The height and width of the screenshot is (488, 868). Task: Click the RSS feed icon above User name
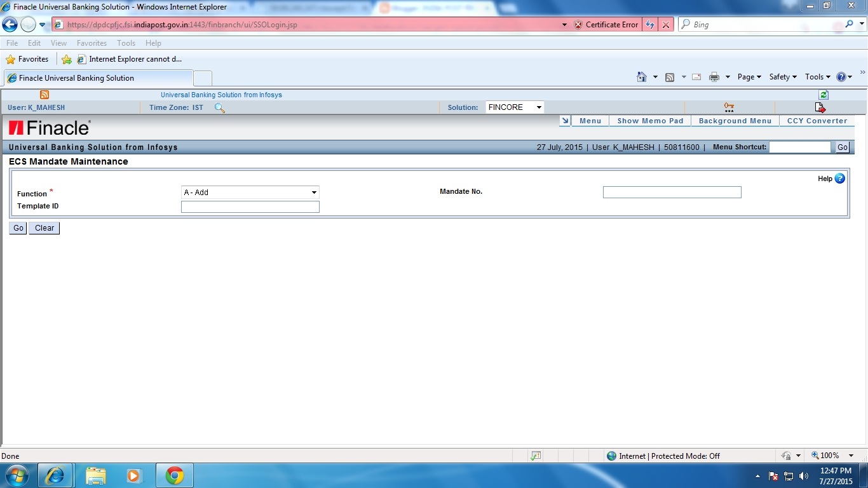point(44,95)
